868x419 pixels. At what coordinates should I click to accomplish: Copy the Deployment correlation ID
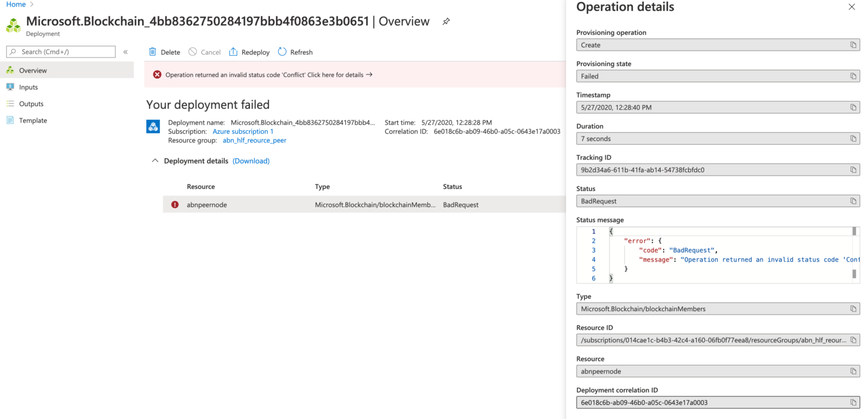[853, 402]
